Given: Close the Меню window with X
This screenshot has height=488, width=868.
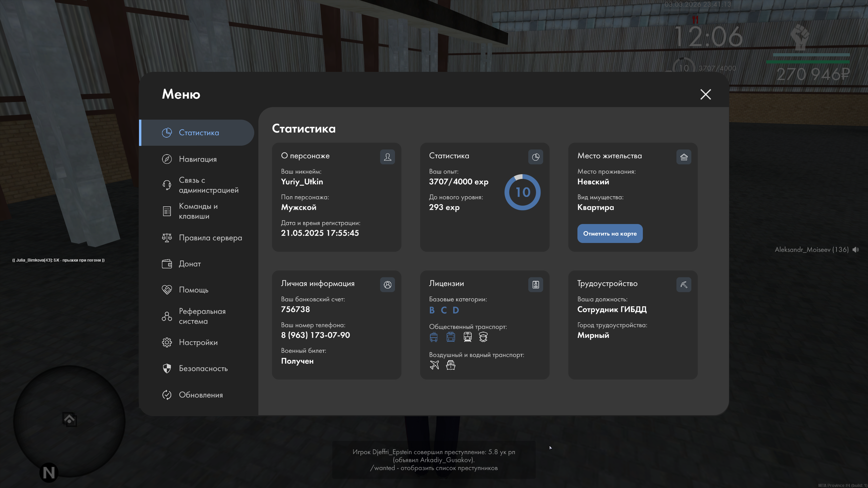Looking at the screenshot, I should [706, 94].
